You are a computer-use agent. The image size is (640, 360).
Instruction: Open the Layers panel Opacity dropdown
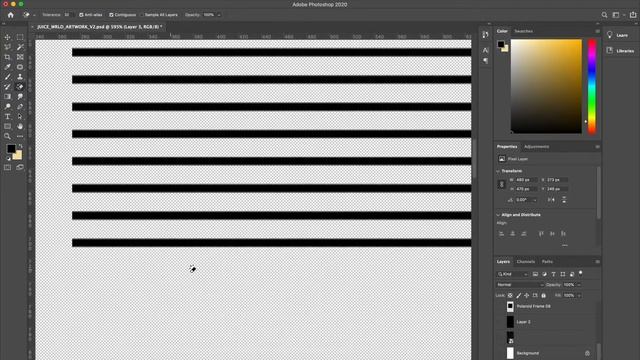coord(579,285)
